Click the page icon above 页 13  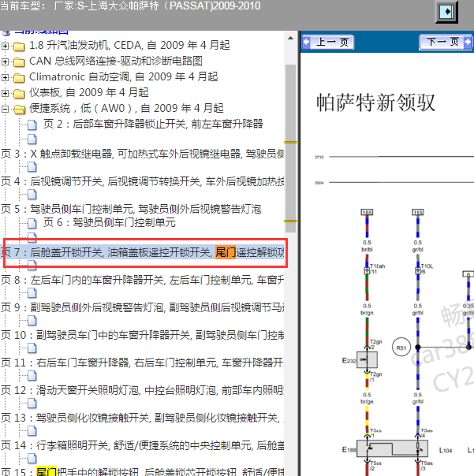pyautogui.click(x=32, y=403)
